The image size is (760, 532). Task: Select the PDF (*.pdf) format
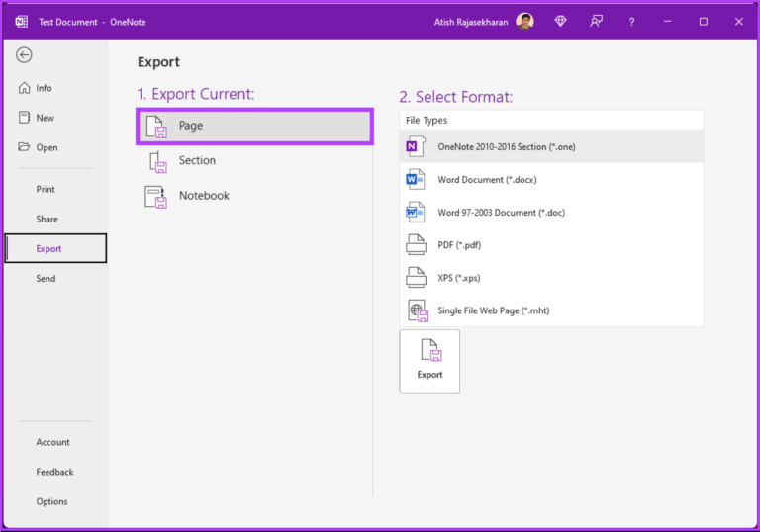click(551, 245)
